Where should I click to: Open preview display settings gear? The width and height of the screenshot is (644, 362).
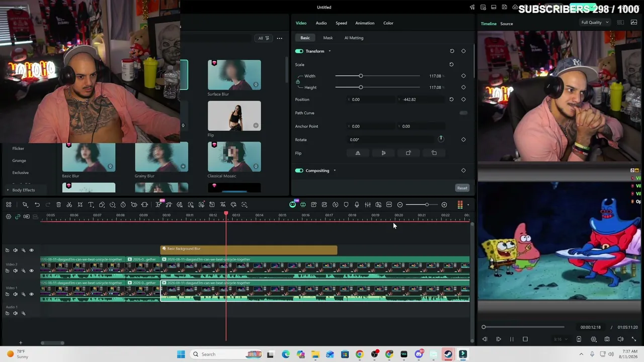[x=594, y=339]
